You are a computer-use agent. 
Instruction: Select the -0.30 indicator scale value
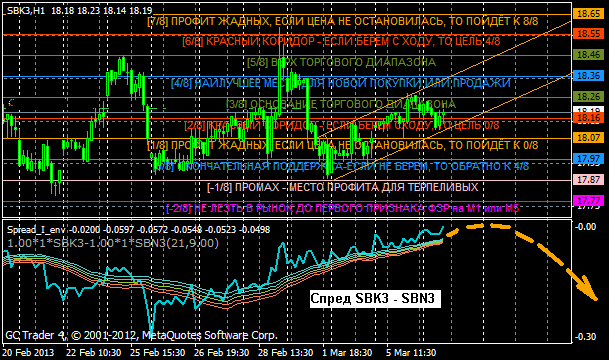click(x=585, y=336)
